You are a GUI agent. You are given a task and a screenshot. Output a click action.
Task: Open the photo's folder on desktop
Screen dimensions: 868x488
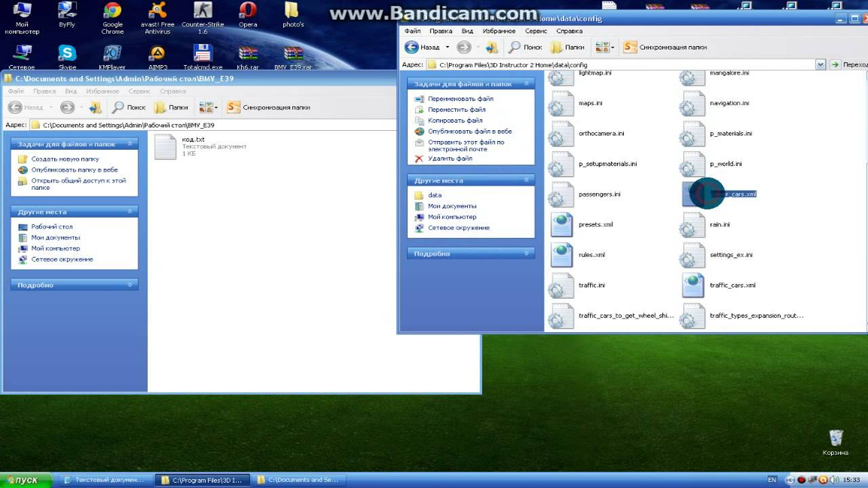(293, 16)
